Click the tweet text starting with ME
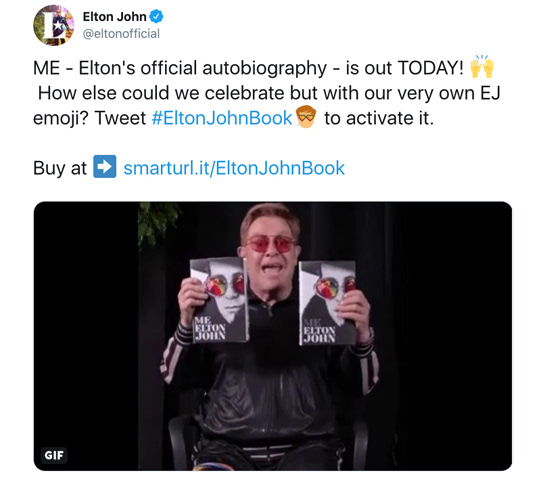541x483 pixels. point(266,93)
